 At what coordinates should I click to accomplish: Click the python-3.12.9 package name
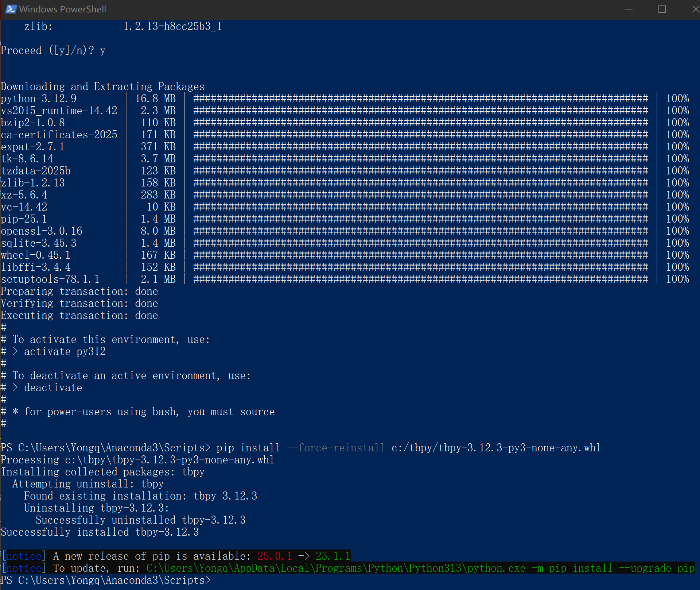[x=39, y=99]
